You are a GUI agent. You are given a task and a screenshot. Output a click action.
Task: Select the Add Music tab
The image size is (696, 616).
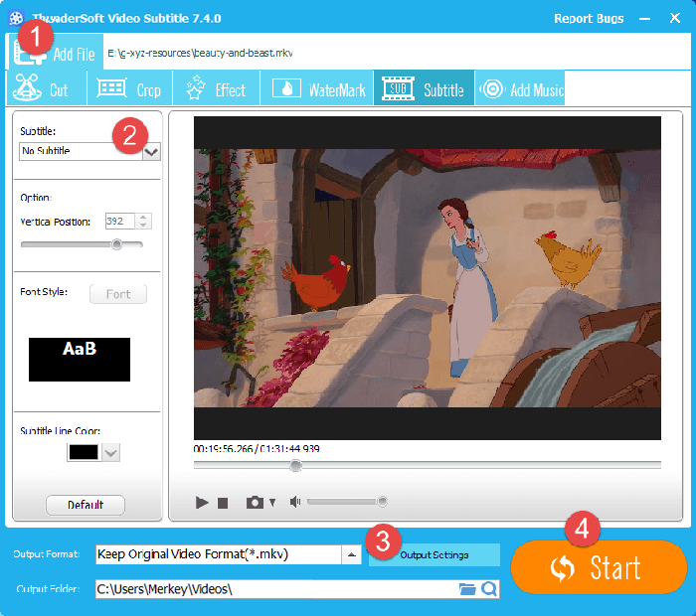pyautogui.click(x=520, y=89)
